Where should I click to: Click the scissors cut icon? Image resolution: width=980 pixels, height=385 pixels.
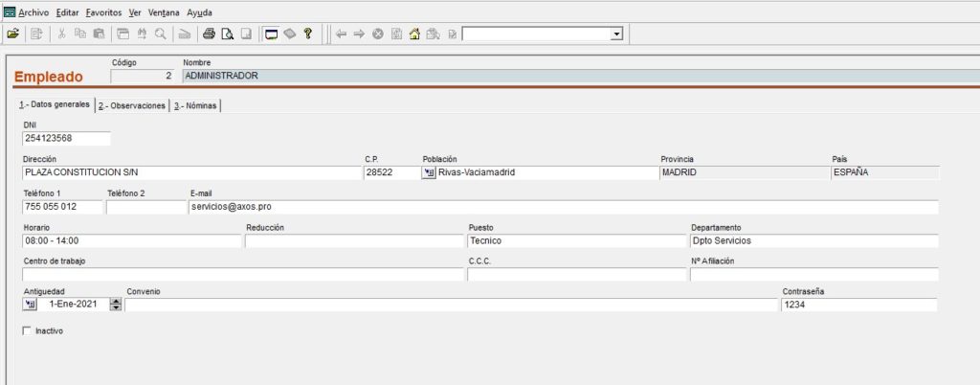(61, 34)
